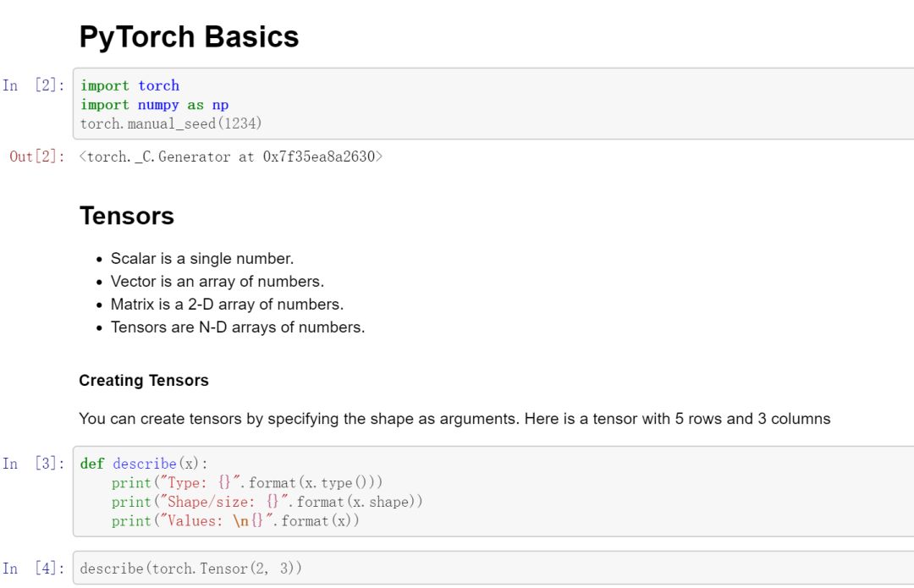Click the line 'def describe(x):'
The width and height of the screenshot is (914, 588).
pyautogui.click(x=144, y=464)
